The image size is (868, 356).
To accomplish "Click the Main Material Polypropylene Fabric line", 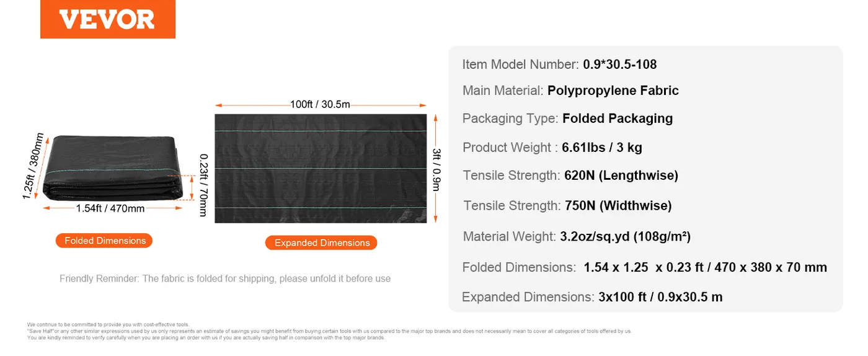I will pos(570,91).
